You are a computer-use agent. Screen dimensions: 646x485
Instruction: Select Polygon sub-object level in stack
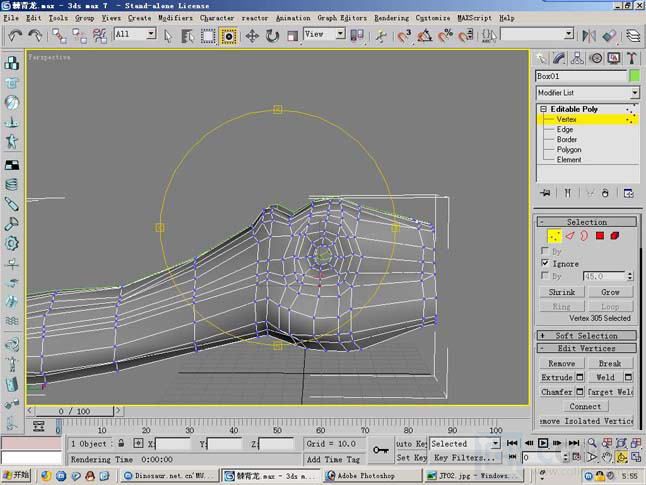(x=569, y=150)
